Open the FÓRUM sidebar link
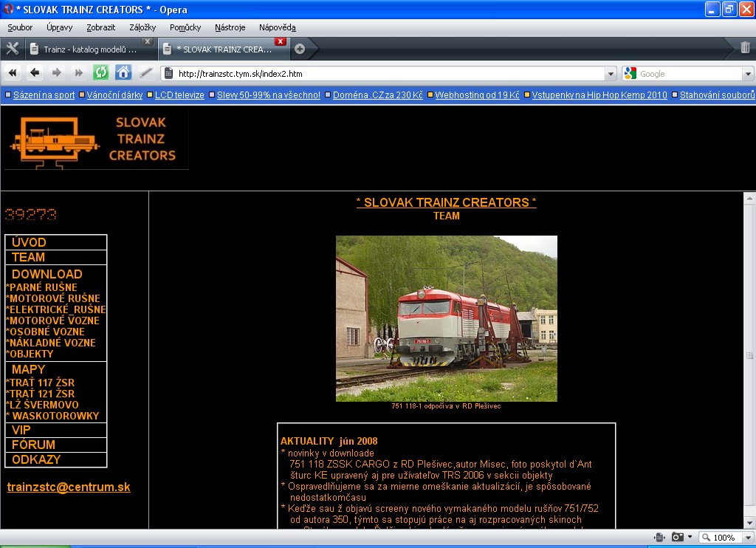The image size is (756, 548). click(x=33, y=445)
